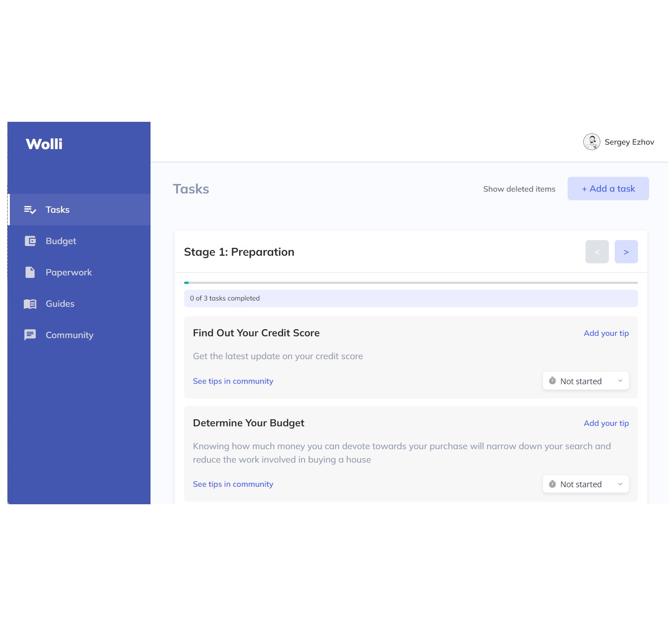
Task: Click stopwatch icon in Determine Your Budget status
Action: coord(552,484)
